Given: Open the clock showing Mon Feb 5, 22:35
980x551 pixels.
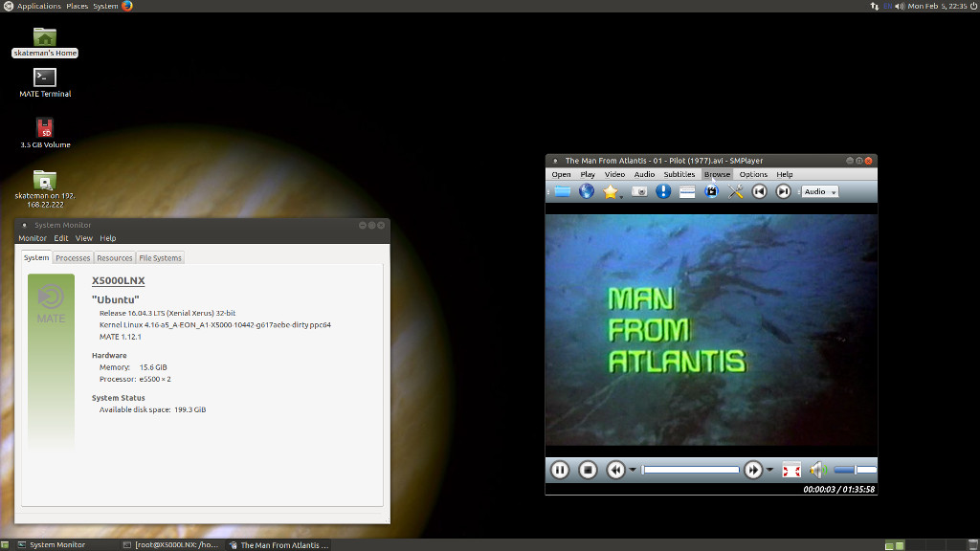Looking at the screenshot, I should pos(937,6).
